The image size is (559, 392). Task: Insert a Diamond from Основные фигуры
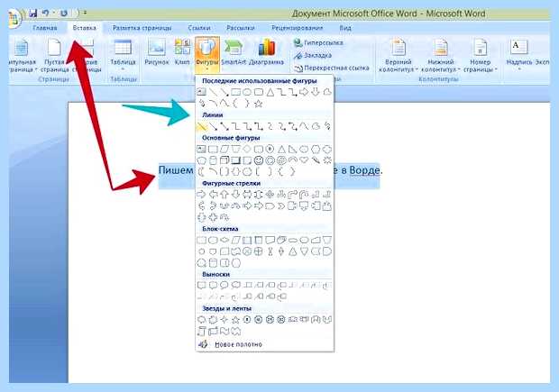pyautogui.click(x=247, y=149)
